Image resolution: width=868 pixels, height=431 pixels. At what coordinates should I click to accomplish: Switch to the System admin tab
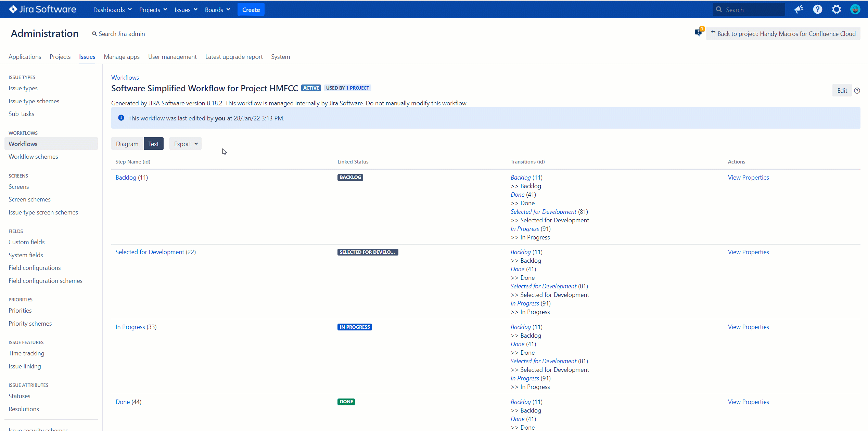click(x=280, y=57)
